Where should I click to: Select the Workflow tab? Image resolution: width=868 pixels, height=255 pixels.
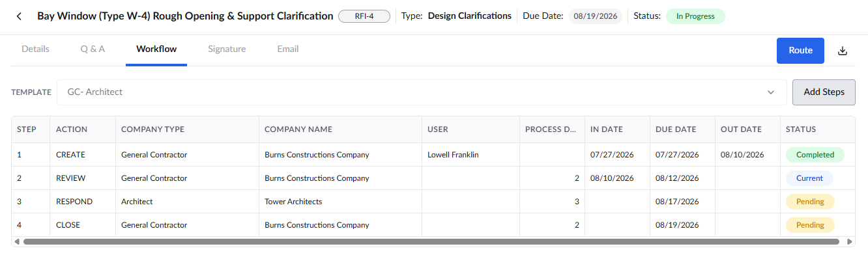156,49
